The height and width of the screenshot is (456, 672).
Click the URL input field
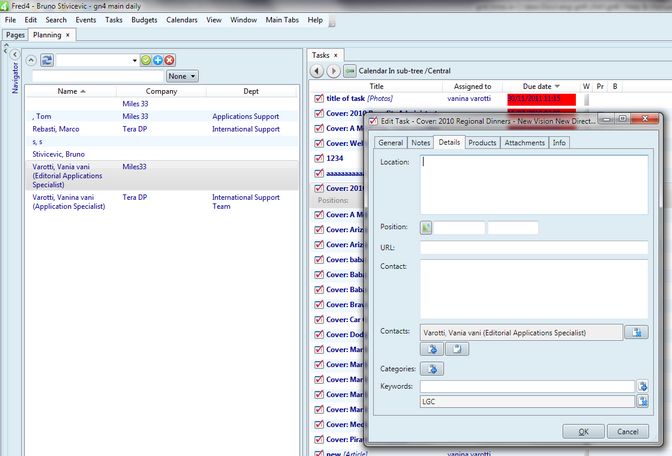(534, 247)
